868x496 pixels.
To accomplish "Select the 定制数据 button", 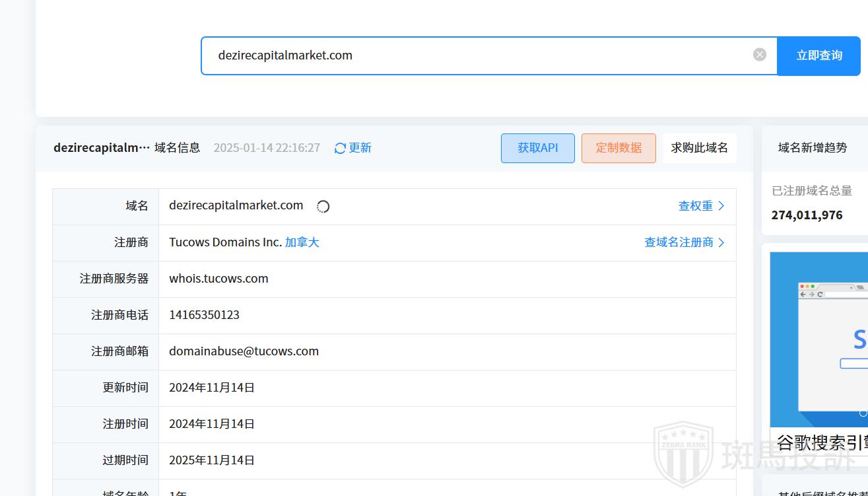I will pos(618,148).
